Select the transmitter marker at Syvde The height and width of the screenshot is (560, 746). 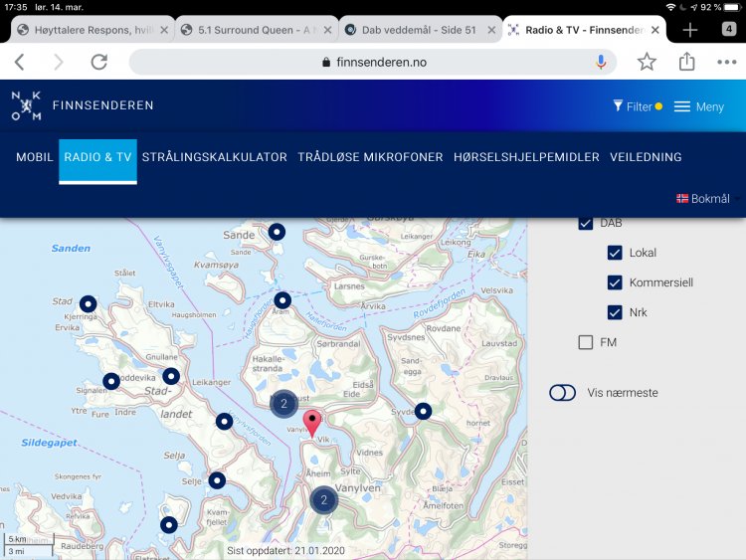(x=423, y=411)
